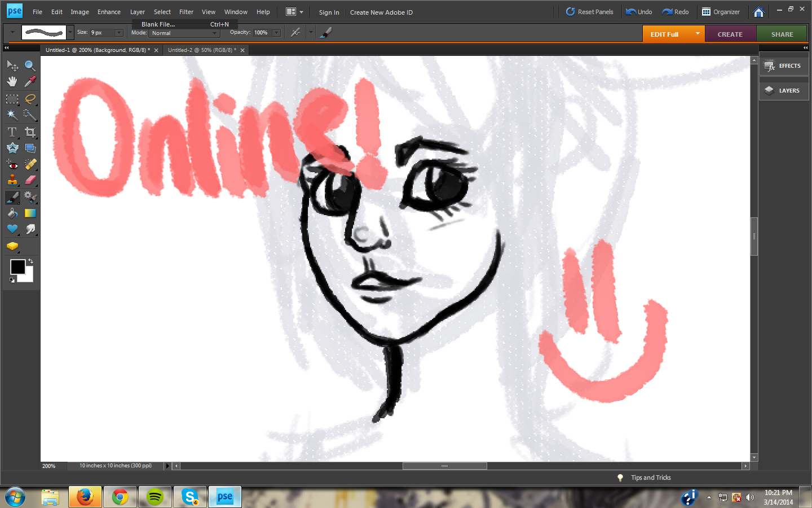Choose the Crop tool
Image resolution: width=812 pixels, height=508 pixels.
pos(30,132)
